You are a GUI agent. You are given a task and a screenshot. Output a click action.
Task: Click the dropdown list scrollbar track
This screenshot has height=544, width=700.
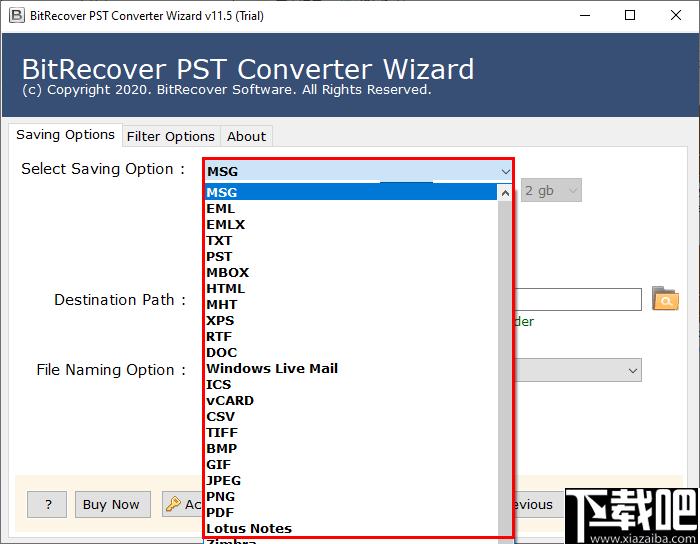505,368
